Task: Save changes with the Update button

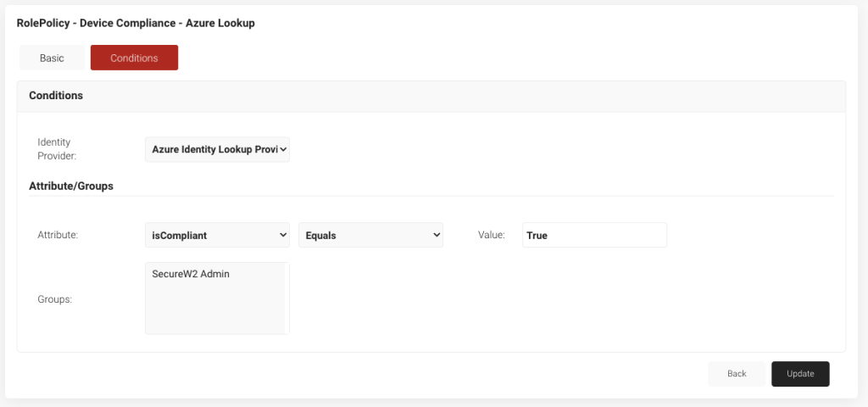Action: [x=800, y=374]
